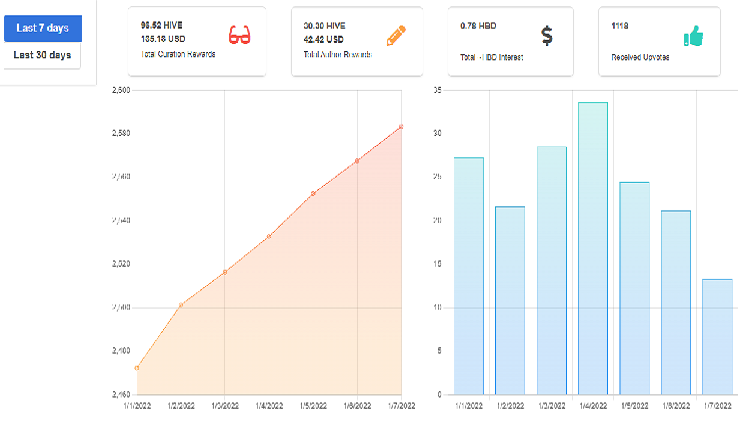Open the Received Upvotes card
This screenshot has width=749, height=424.
(x=659, y=41)
